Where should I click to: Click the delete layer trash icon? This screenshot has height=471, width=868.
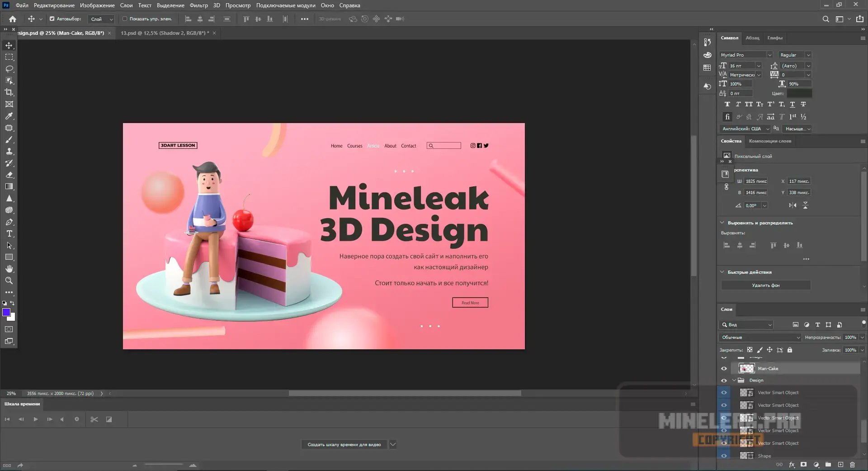point(852,465)
